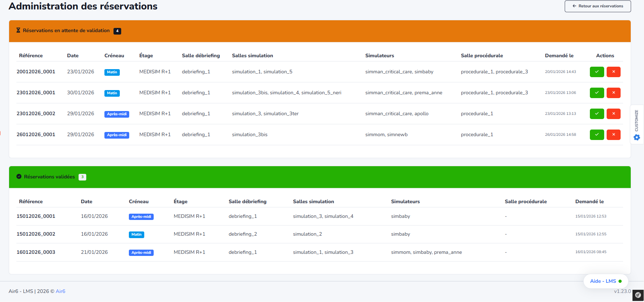Accept reservation 26012026_0001 via green checkmark
This screenshot has width=644, height=302.
pyautogui.click(x=597, y=135)
